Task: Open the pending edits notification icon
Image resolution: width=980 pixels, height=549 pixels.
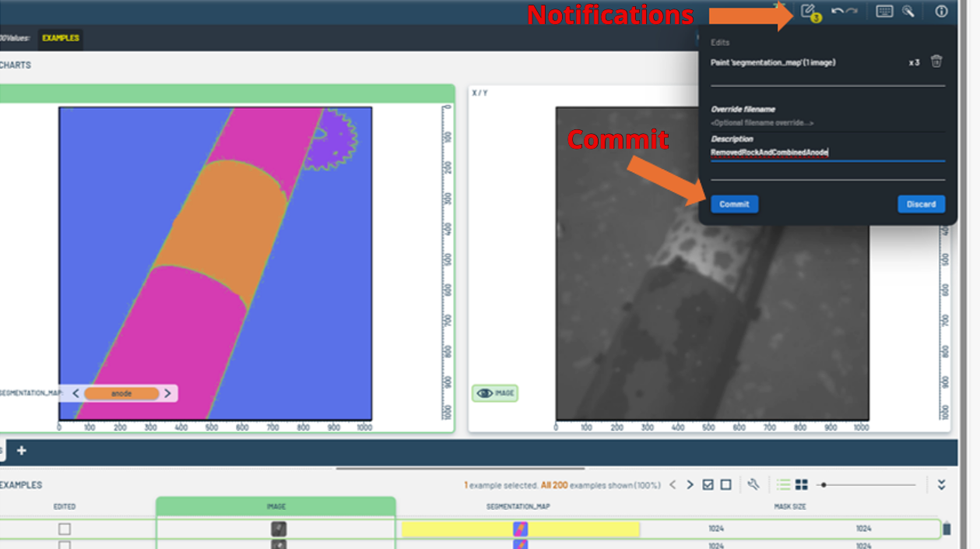Action: [809, 12]
